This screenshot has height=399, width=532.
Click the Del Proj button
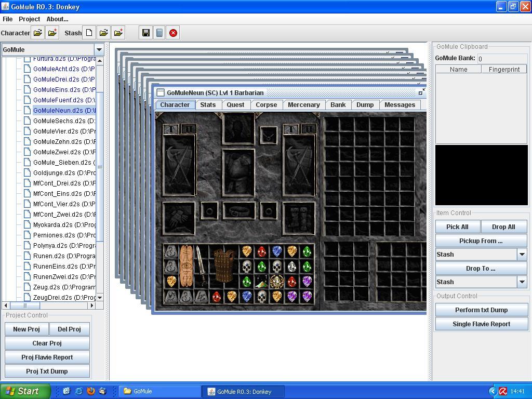click(69, 329)
